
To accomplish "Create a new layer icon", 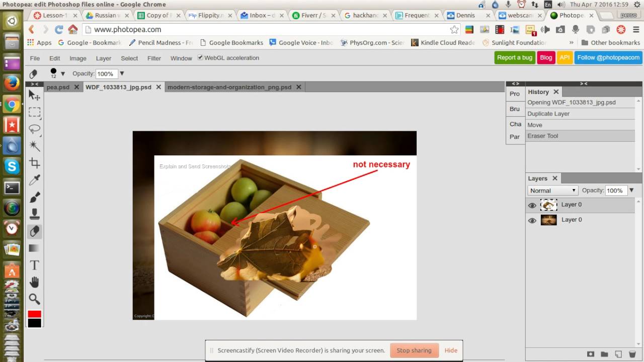I will point(618,354).
